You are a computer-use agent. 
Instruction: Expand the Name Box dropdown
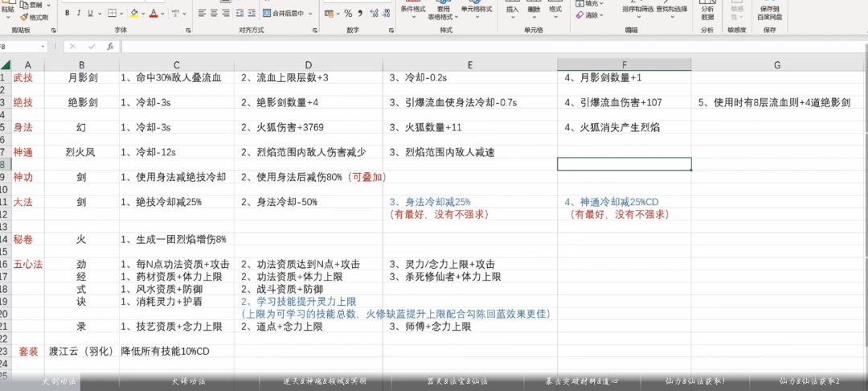coord(43,47)
